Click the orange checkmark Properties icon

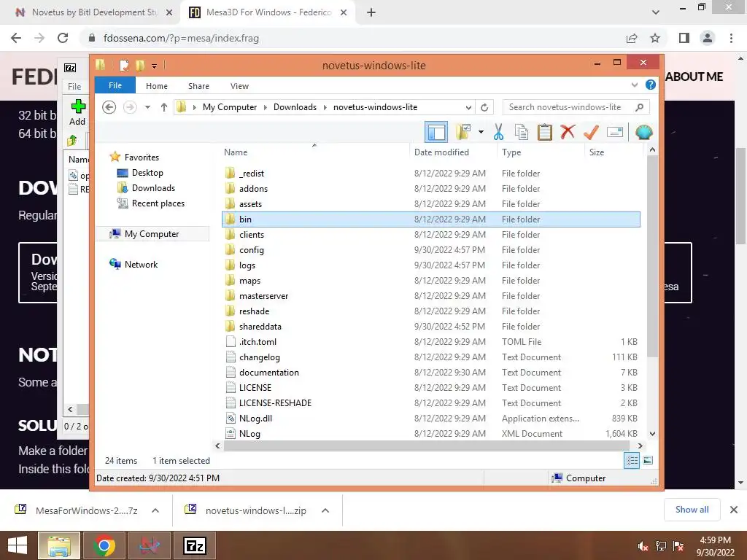point(591,132)
